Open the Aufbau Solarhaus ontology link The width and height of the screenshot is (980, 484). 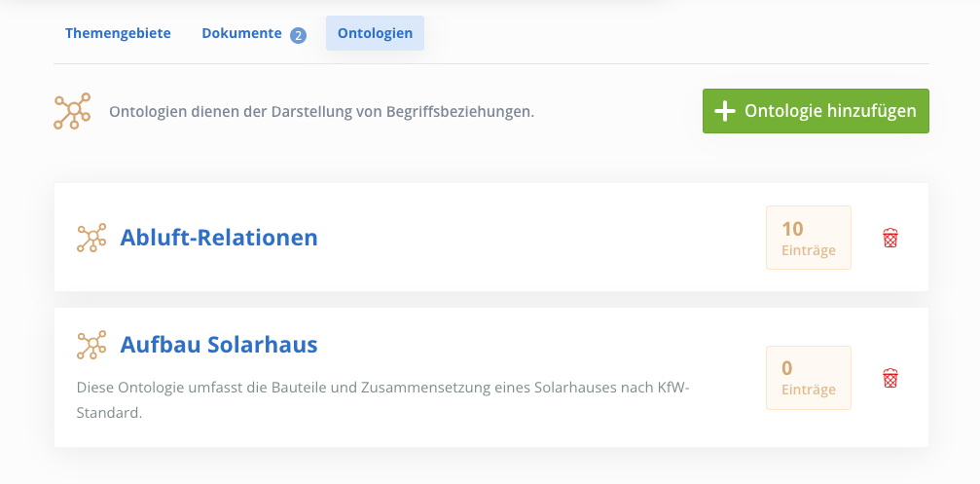(x=219, y=345)
